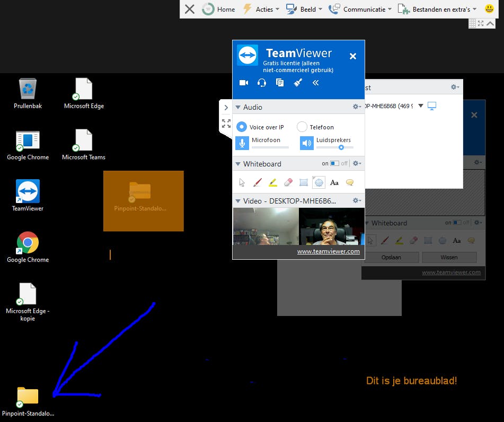Viewport: 504px width, 422px height.
Task: Collapse the remote toolbar with up chevron
Action: click(490, 23)
